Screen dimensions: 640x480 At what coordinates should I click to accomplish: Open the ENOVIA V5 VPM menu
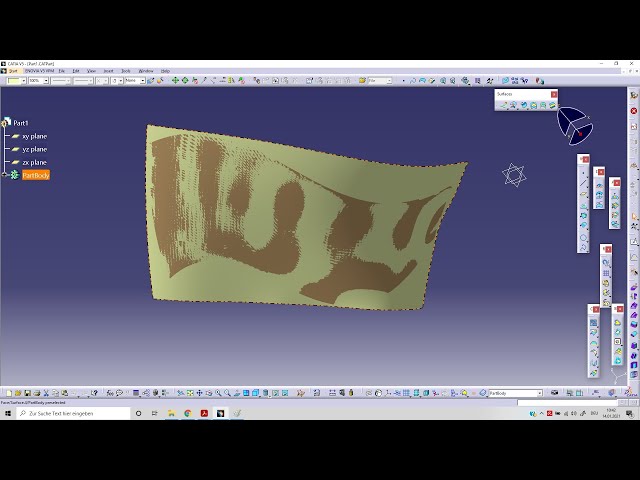(39, 71)
